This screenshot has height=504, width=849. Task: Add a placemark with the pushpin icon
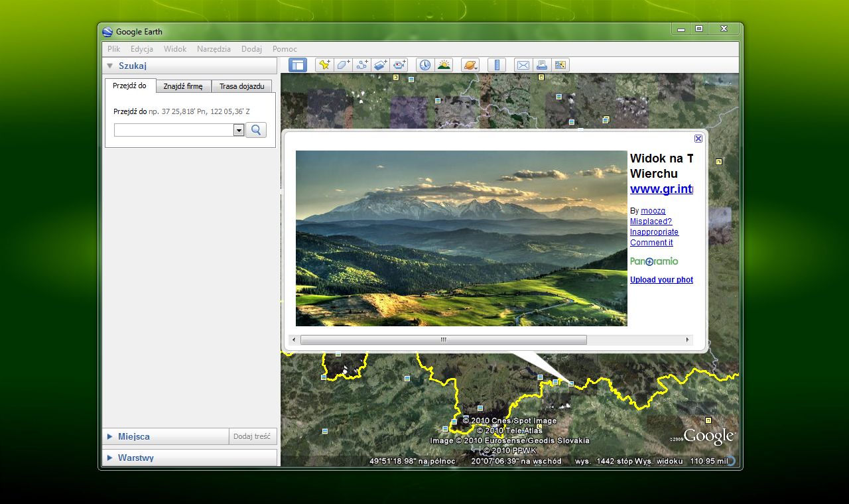coord(324,65)
